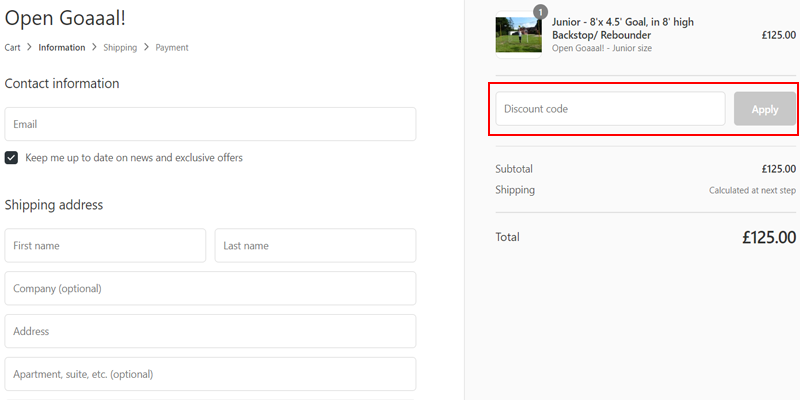
Task: Click the quantity badge on product image
Action: (x=540, y=12)
